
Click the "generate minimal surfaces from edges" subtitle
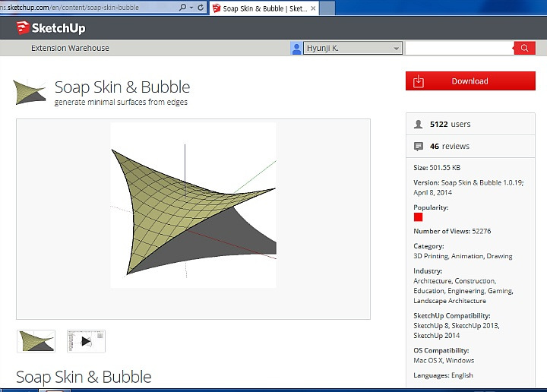coord(121,102)
